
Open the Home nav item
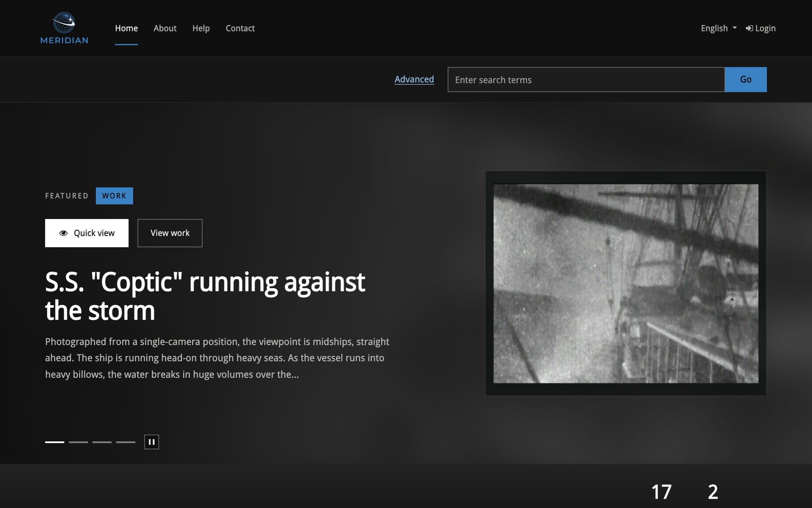126,28
